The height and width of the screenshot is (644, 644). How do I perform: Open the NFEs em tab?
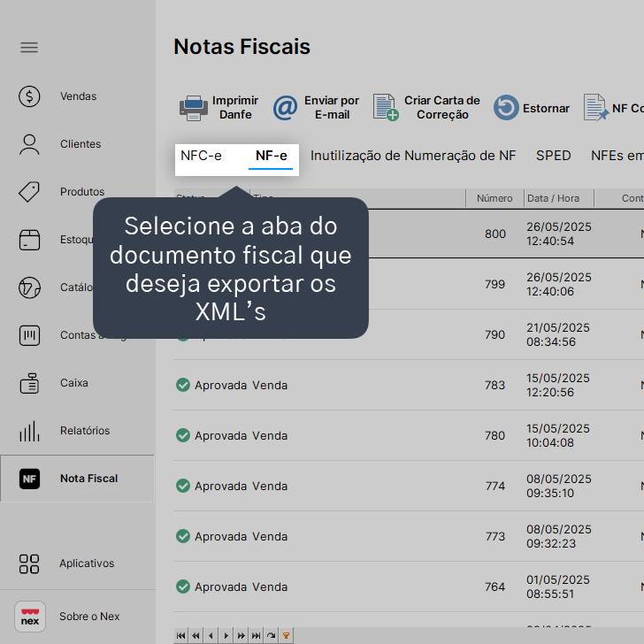pos(617,156)
